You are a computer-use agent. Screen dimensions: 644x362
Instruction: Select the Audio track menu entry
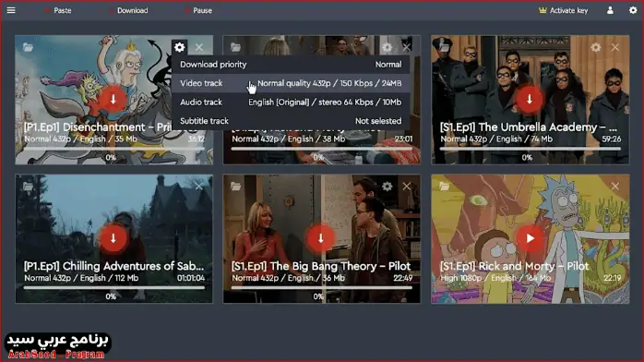[291, 103]
